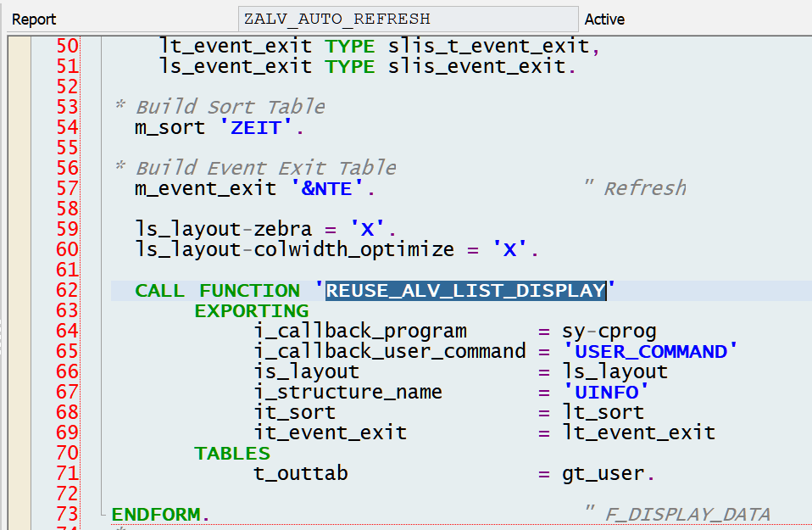Click the ENDFORM statement on line 73
The height and width of the screenshot is (530, 812).
(157, 514)
